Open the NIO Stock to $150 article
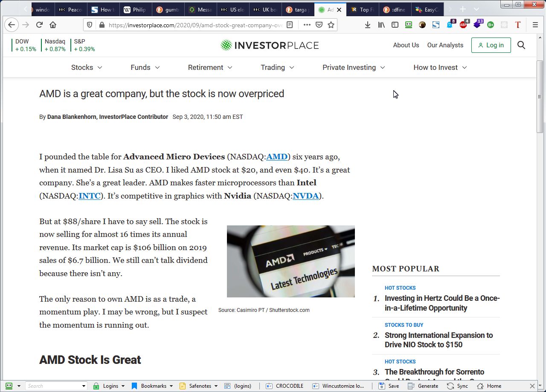The image size is (546, 392). click(439, 340)
